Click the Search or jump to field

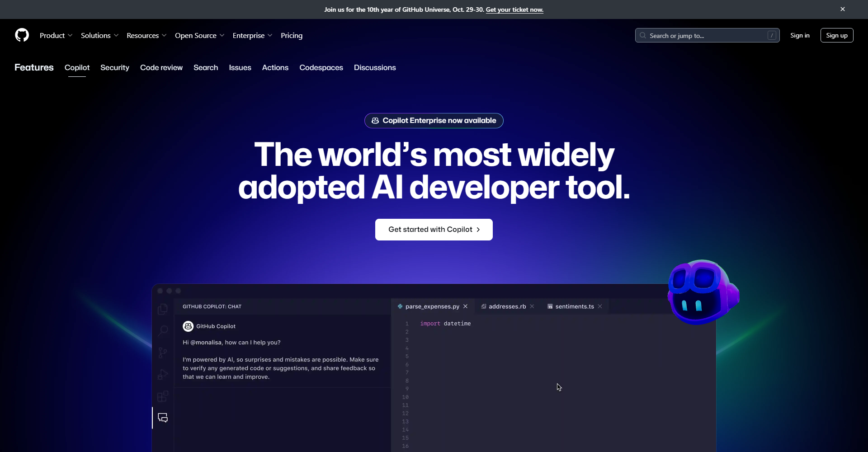tap(707, 35)
